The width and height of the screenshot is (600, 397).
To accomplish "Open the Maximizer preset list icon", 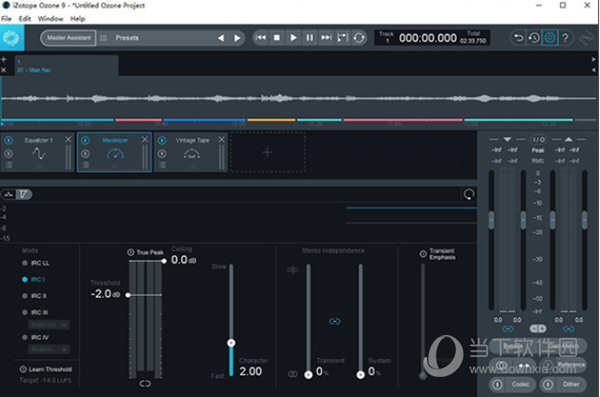I will click(86, 165).
